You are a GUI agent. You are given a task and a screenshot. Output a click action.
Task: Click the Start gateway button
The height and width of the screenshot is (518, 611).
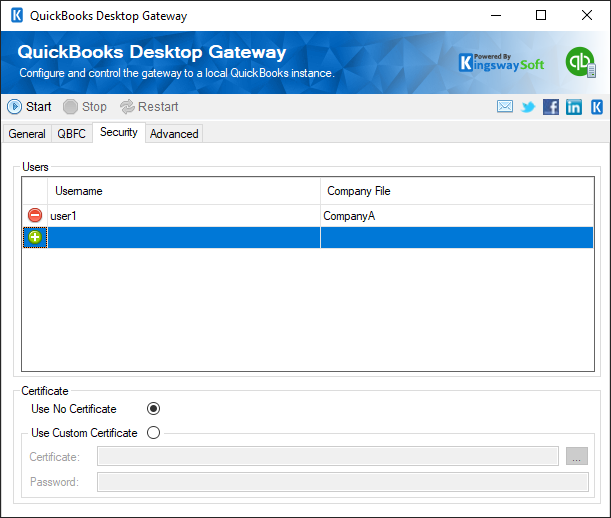click(x=30, y=106)
